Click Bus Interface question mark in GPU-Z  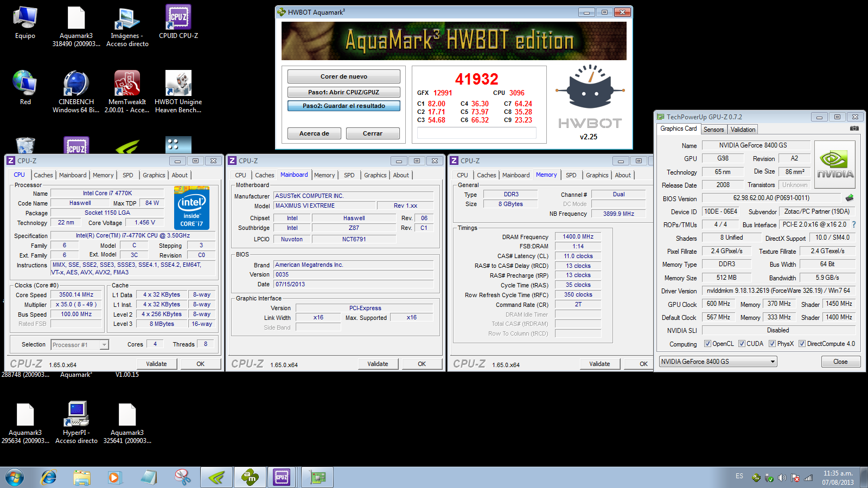pyautogui.click(x=854, y=224)
